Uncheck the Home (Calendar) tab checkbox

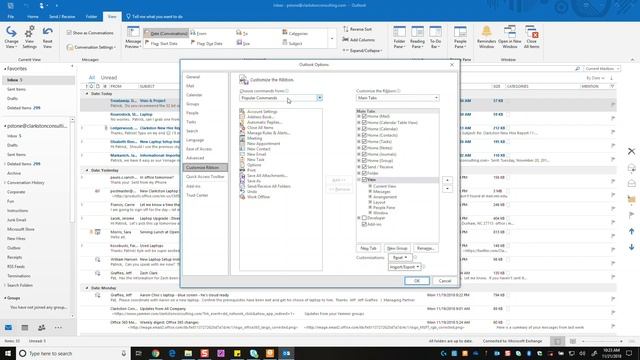pos(364,129)
